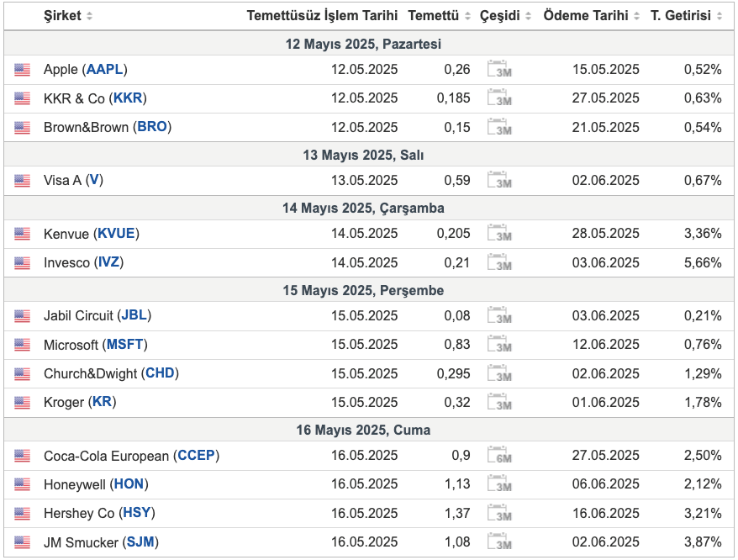
Task: Open the V ticker link for Visa
Action: [x=94, y=180]
